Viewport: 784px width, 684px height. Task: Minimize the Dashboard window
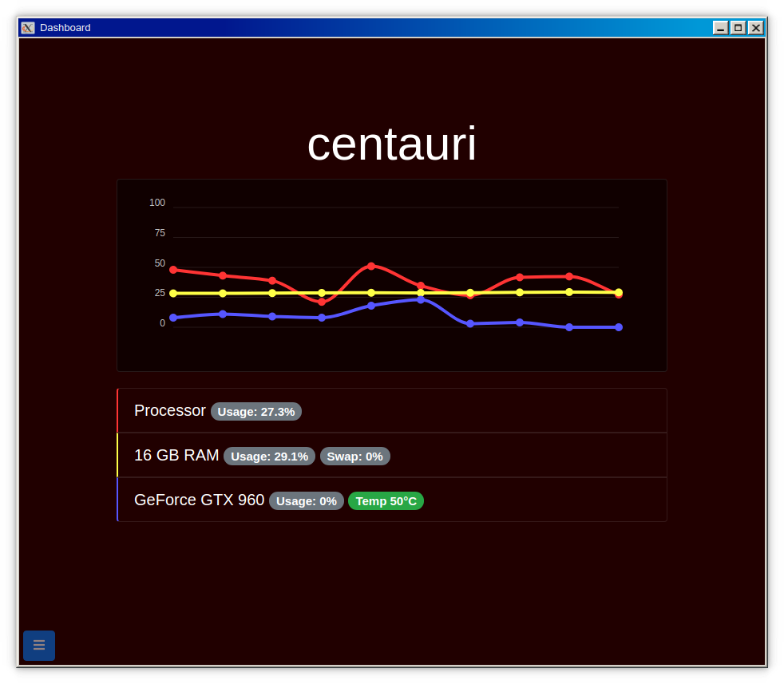pos(721,28)
